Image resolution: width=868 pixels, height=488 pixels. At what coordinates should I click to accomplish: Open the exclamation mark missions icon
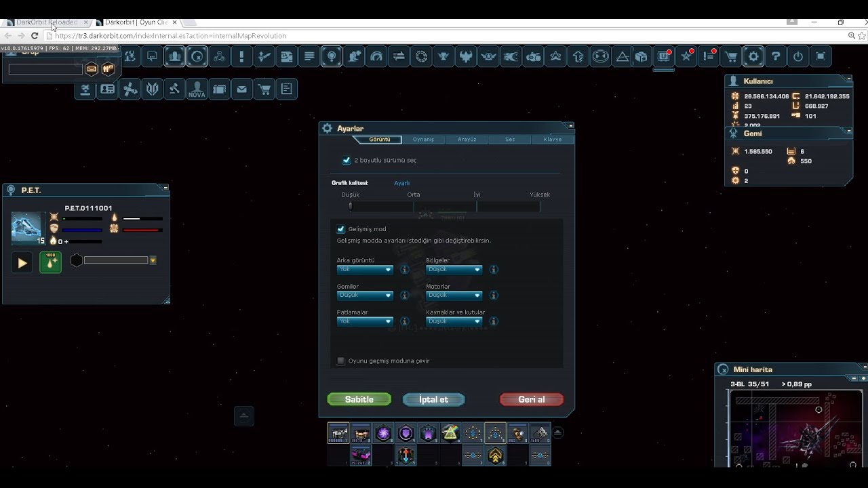pos(241,57)
